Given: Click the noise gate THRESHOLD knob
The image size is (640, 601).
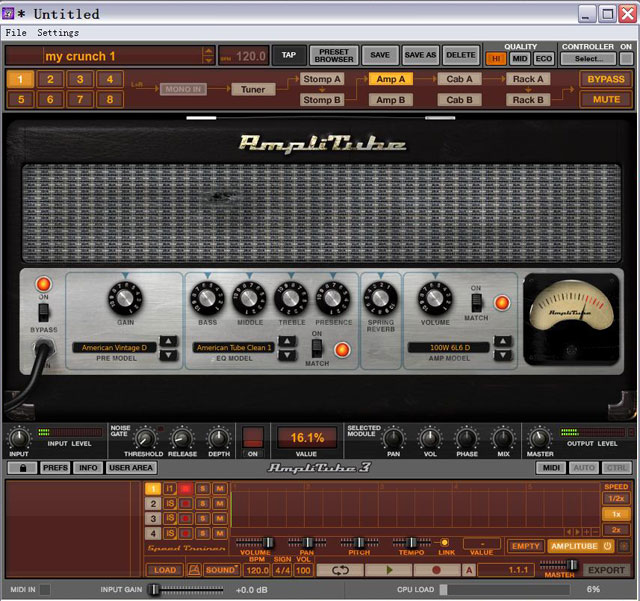Looking at the screenshot, I should click(145, 439).
